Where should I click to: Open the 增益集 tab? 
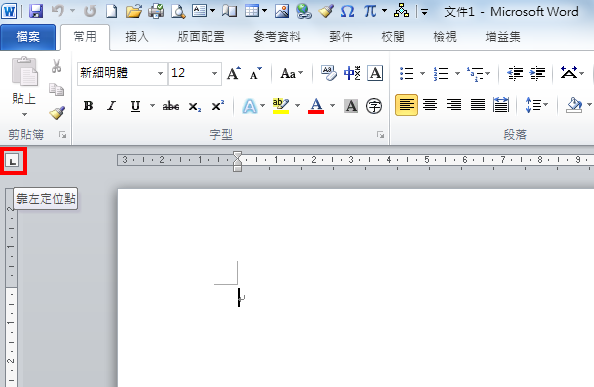coord(503,37)
